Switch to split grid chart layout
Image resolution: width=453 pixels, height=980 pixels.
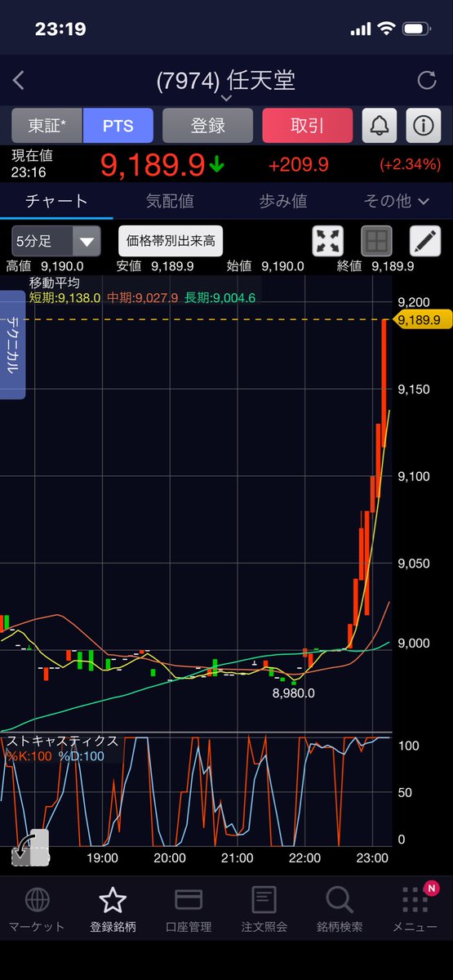pyautogui.click(x=376, y=241)
